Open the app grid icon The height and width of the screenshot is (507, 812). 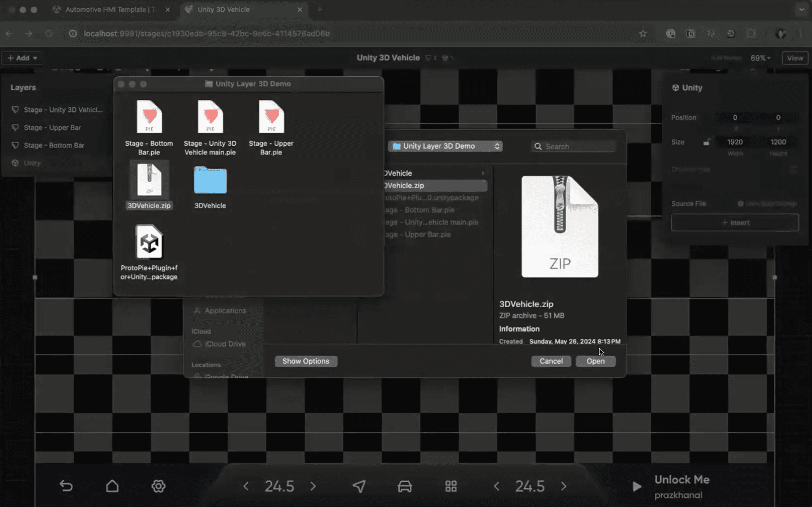click(x=451, y=486)
